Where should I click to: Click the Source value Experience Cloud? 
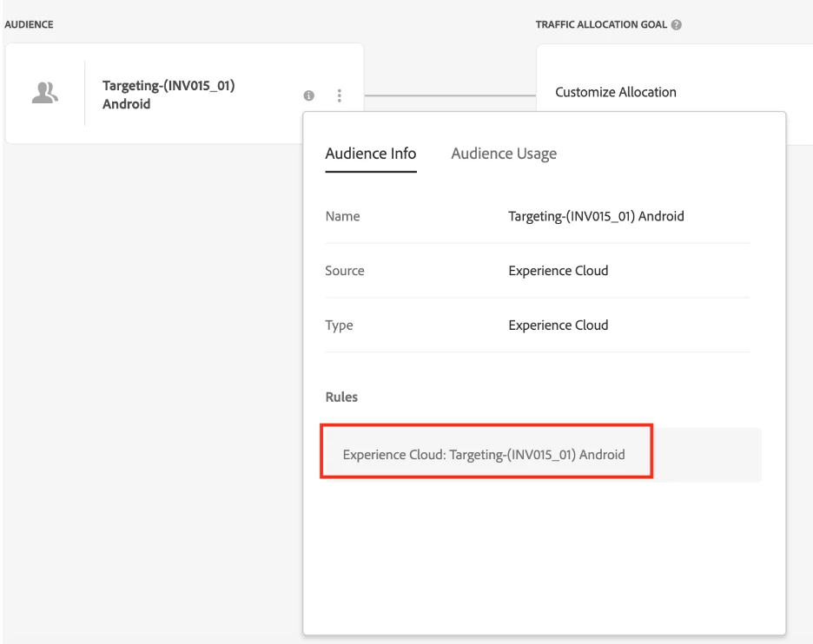[x=558, y=271]
